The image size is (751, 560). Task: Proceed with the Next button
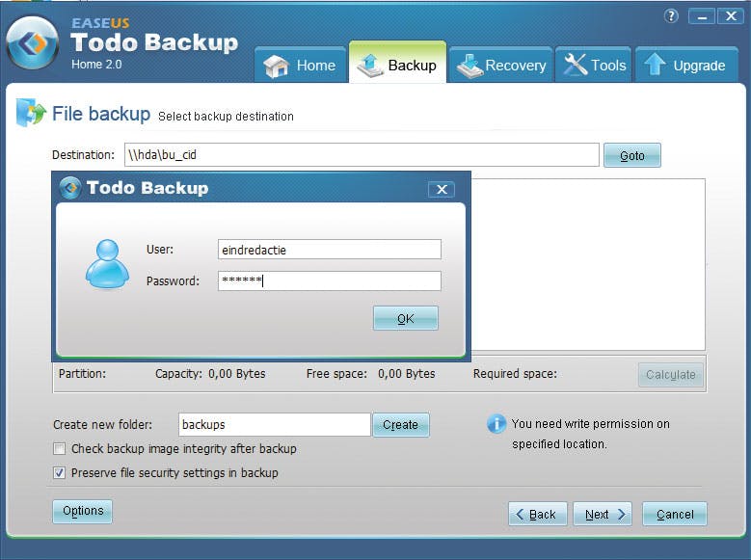pyautogui.click(x=603, y=515)
